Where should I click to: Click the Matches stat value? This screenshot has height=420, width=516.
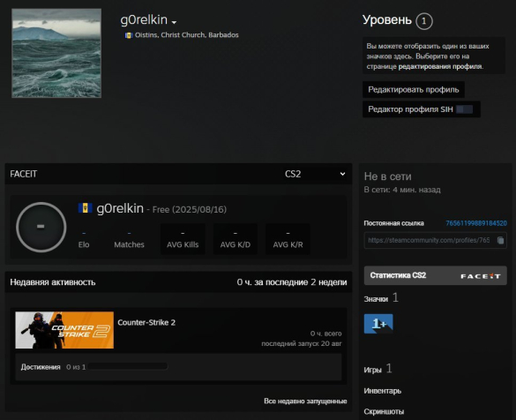129,233
